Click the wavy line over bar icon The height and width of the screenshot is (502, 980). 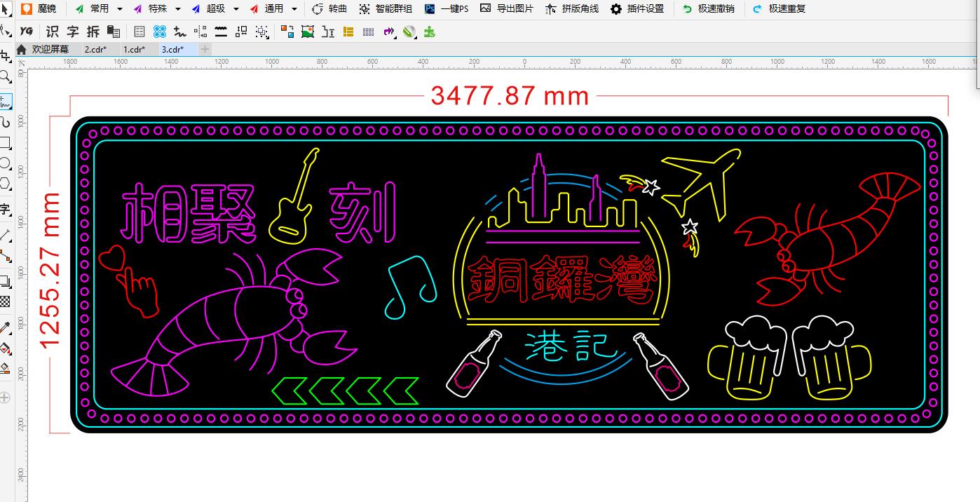(x=221, y=32)
